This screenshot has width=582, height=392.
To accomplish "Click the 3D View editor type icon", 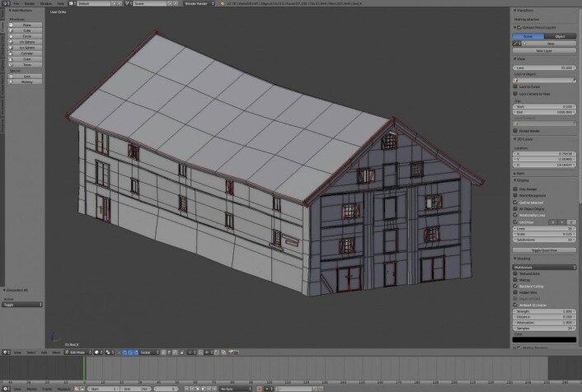I will 6,352.
